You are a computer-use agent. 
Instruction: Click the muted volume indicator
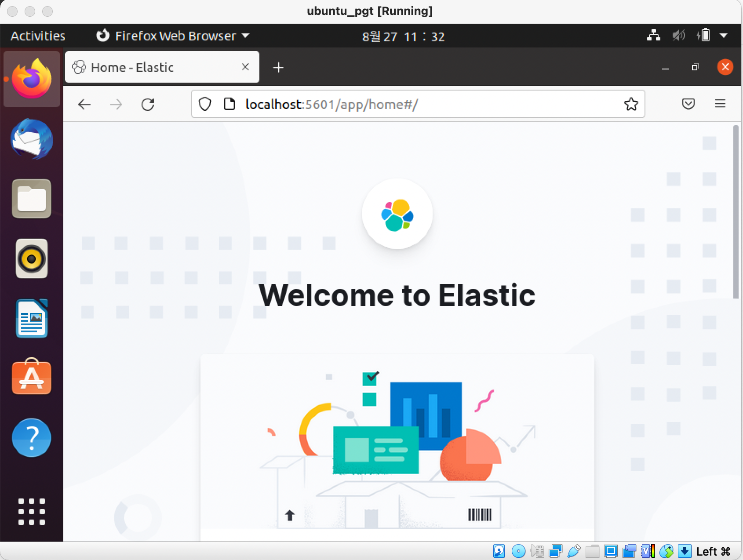(679, 35)
